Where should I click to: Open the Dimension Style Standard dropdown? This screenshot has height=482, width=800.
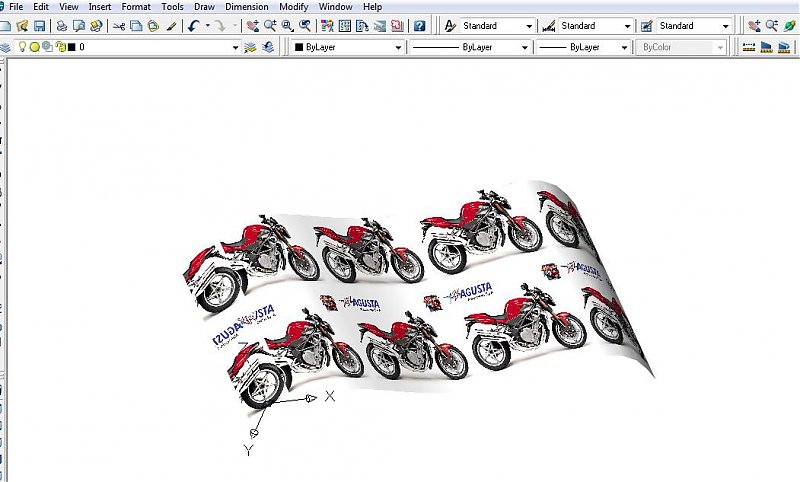[x=595, y=26]
